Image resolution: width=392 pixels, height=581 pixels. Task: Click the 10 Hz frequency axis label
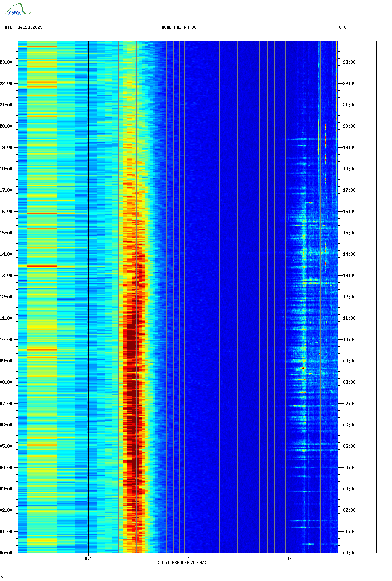click(x=290, y=559)
